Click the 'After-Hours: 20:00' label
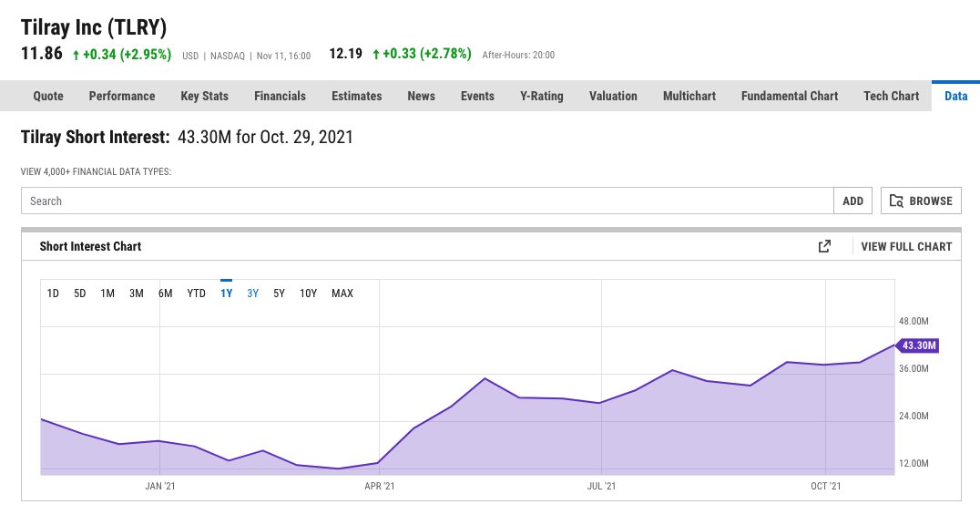 point(518,55)
